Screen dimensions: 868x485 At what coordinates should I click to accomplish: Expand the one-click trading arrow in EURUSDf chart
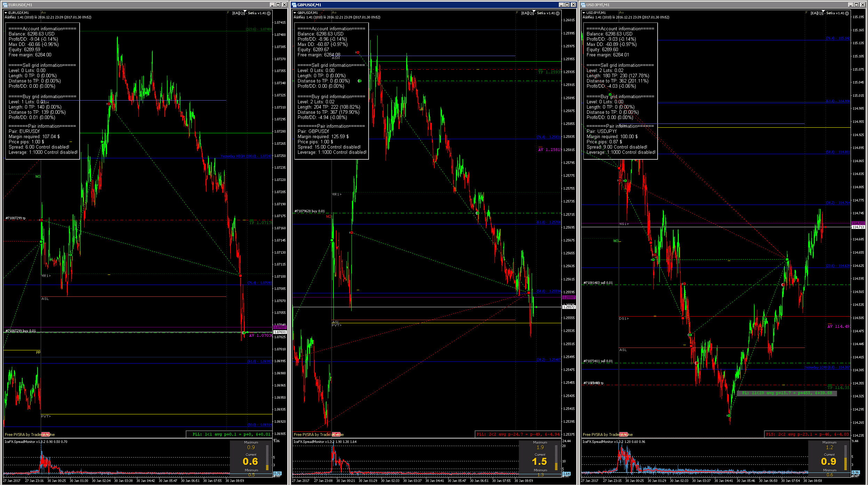pyautogui.click(x=6, y=13)
